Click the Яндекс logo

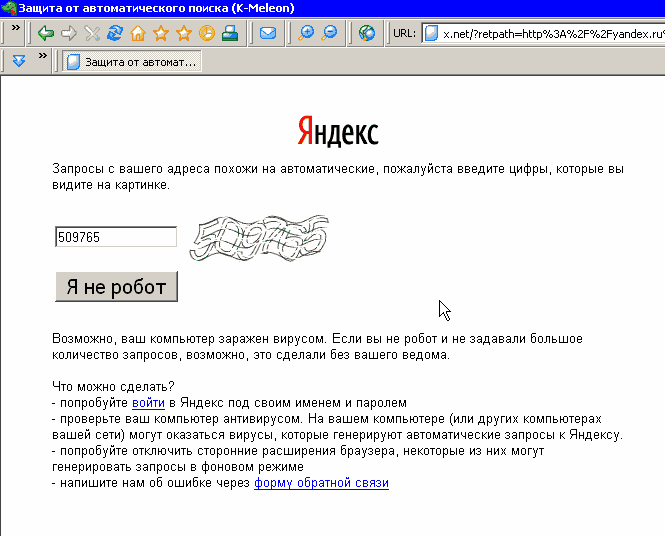[338, 132]
